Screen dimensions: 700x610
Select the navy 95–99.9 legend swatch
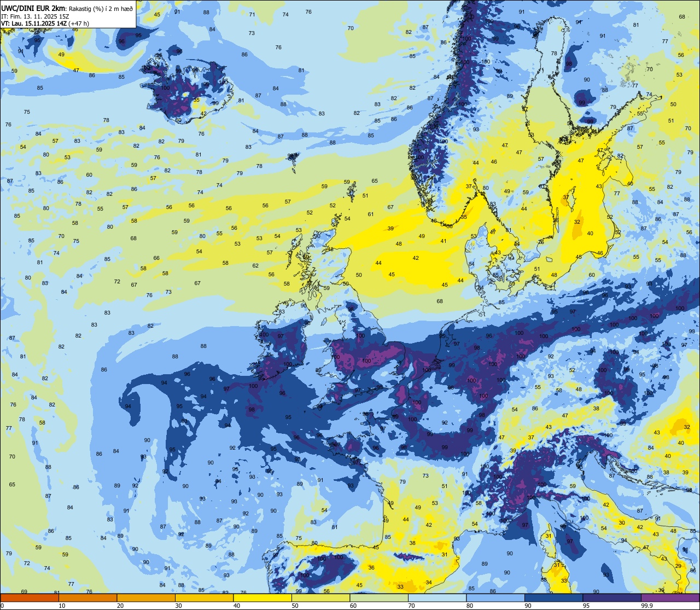point(612,597)
